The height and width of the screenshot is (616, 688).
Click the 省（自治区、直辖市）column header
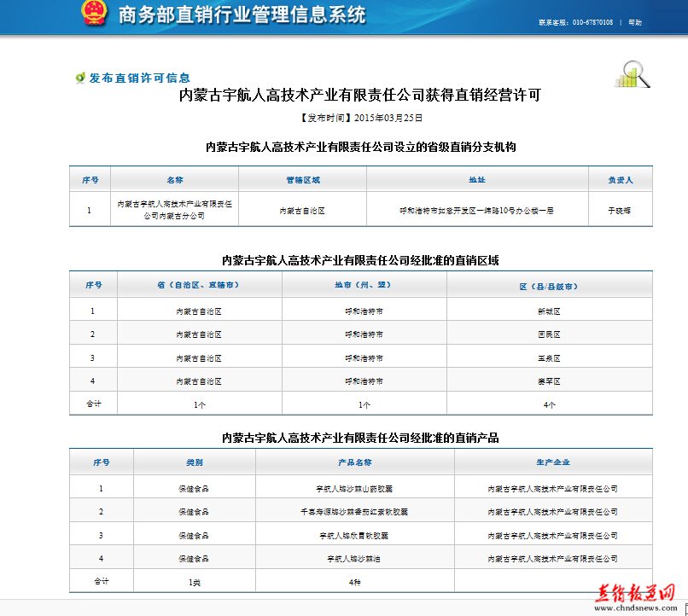(x=198, y=285)
